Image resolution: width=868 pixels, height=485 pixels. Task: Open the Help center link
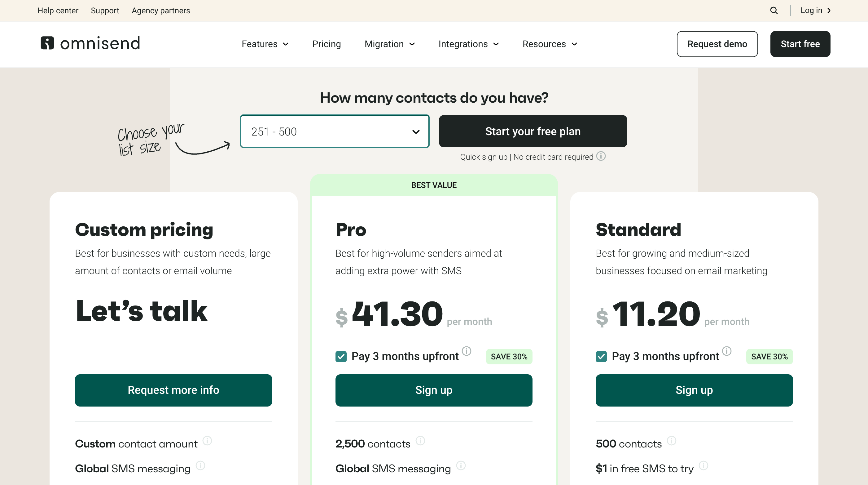(58, 11)
